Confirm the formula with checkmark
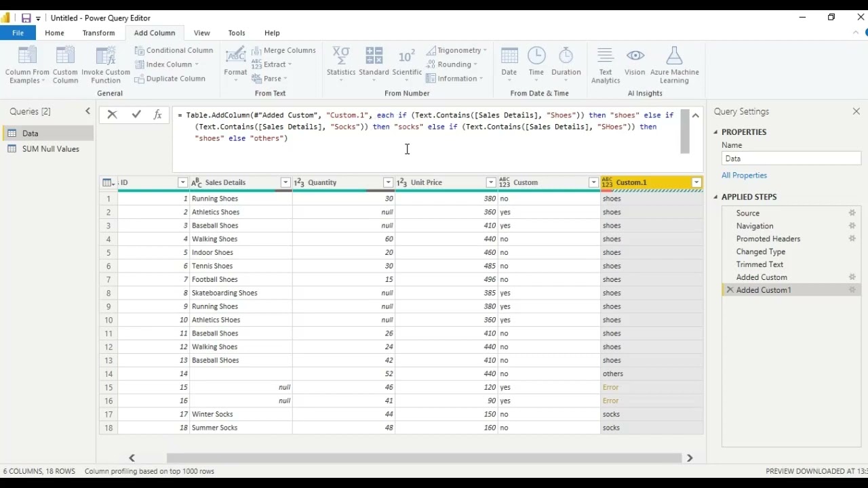The height and width of the screenshot is (488, 868). click(x=136, y=115)
